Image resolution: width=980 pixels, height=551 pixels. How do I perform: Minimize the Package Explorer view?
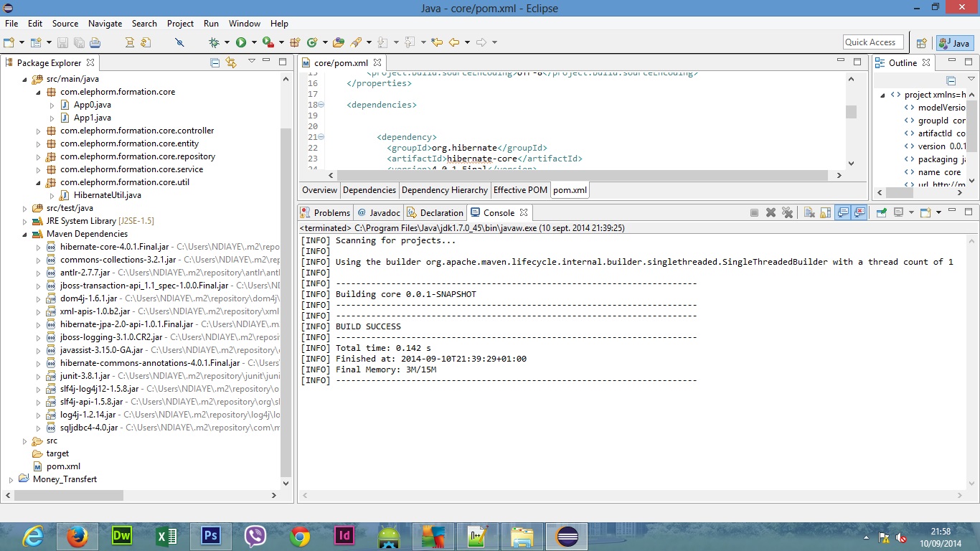pos(266,61)
